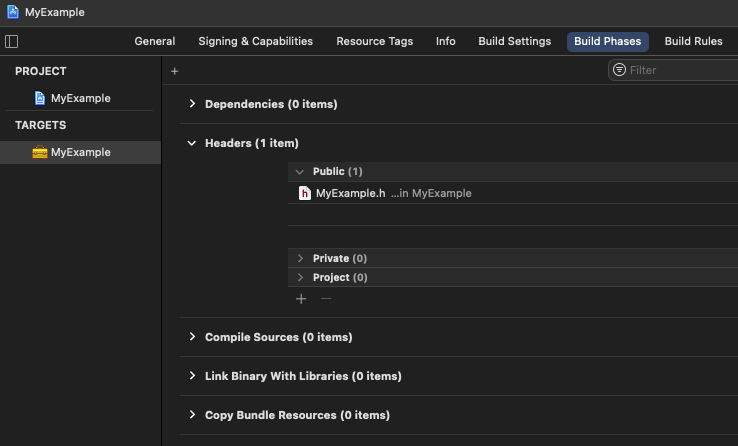Click the plus icon to add header

[301, 298]
